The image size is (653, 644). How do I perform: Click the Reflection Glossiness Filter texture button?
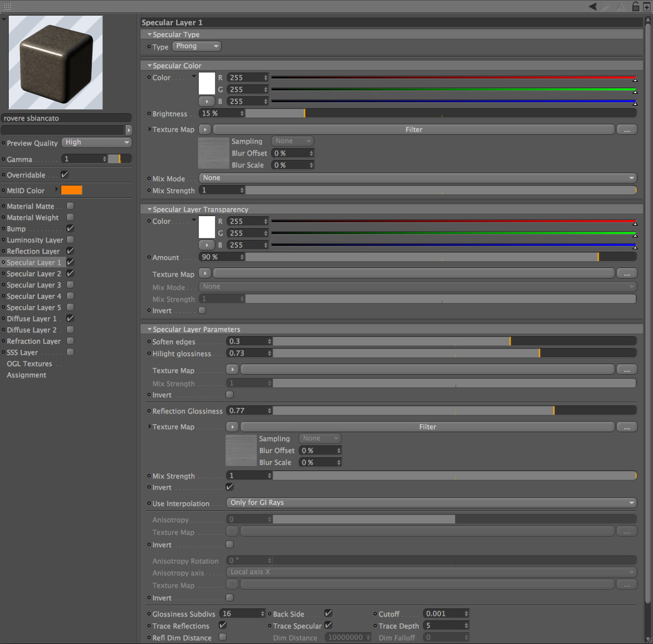click(x=427, y=427)
